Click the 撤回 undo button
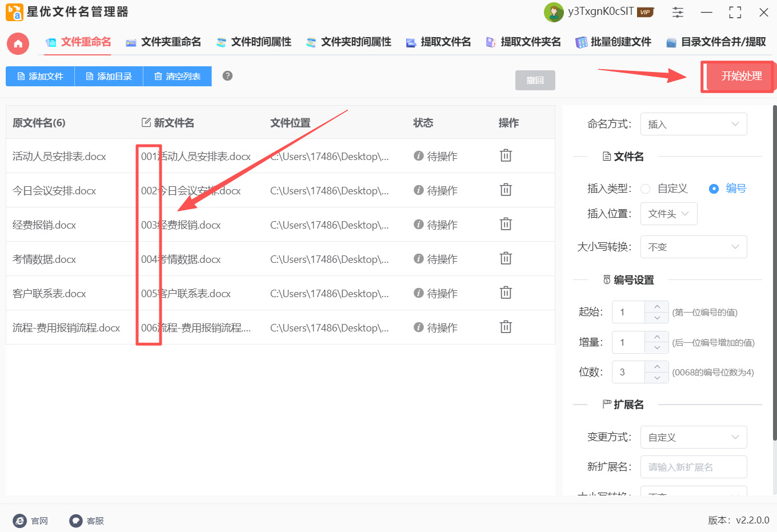Image resolution: width=777 pixels, height=532 pixels. [x=535, y=81]
